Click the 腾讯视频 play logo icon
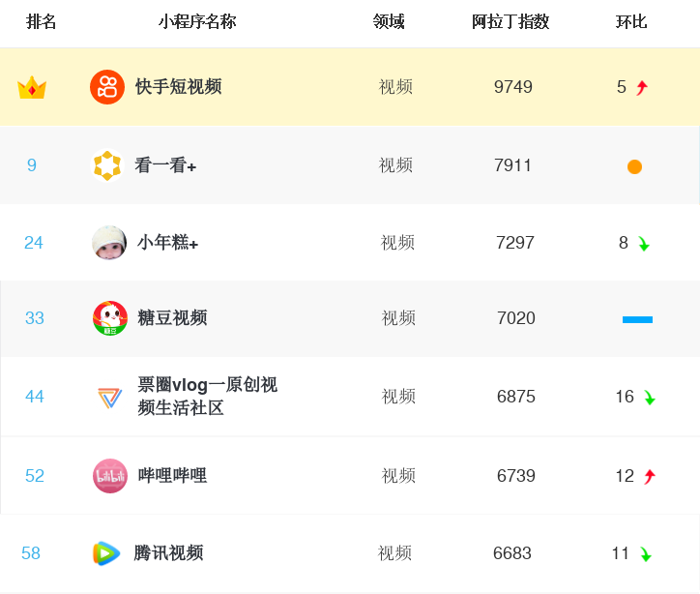The image size is (700, 594). [x=106, y=553]
